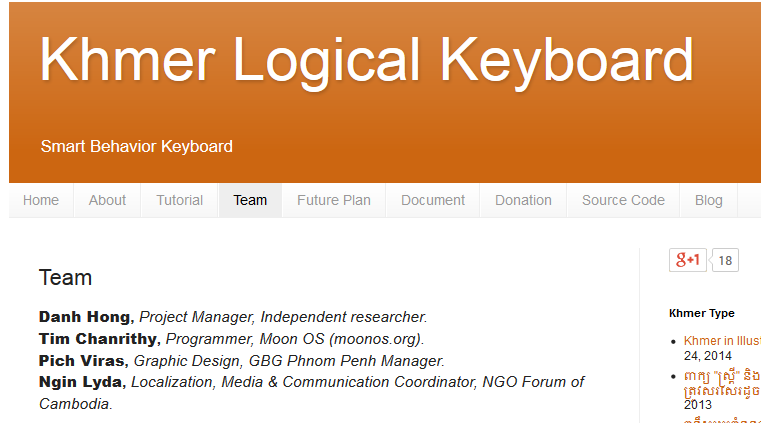Open the Future Plan tab

[334, 200]
